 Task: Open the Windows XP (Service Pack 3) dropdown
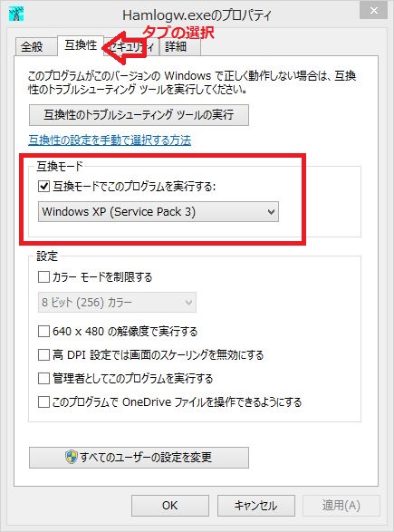coord(159,212)
